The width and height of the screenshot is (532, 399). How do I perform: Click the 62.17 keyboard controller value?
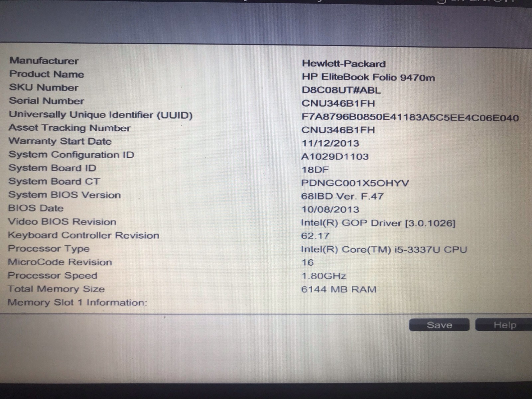(x=315, y=236)
